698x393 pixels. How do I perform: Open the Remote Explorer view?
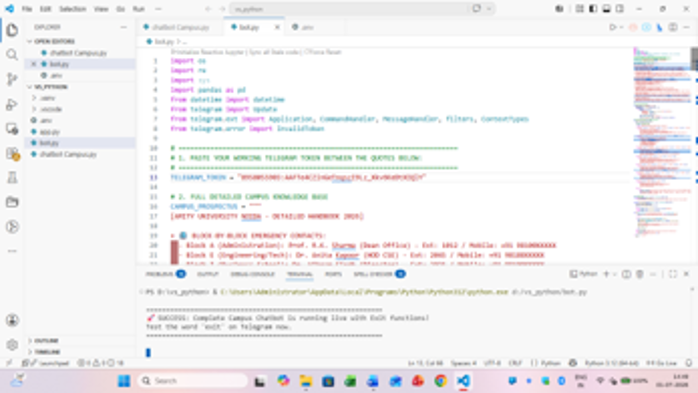[12, 129]
